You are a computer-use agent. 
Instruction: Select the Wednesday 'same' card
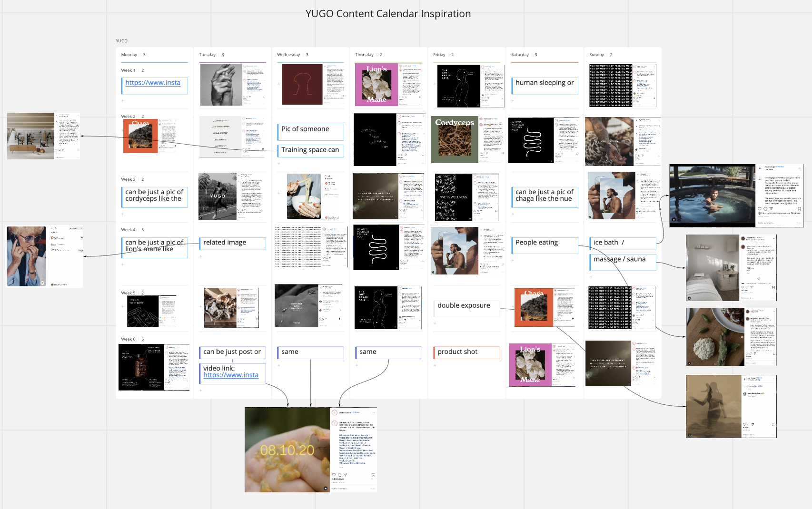point(310,352)
